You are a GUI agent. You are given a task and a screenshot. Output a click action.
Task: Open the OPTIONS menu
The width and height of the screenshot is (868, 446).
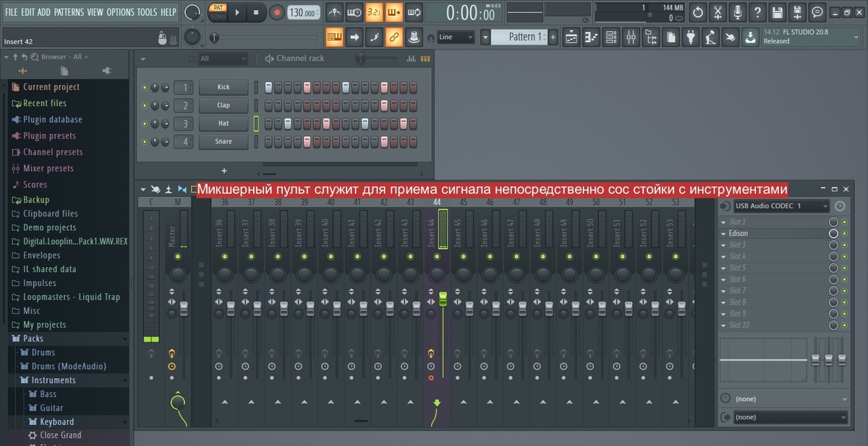(121, 12)
